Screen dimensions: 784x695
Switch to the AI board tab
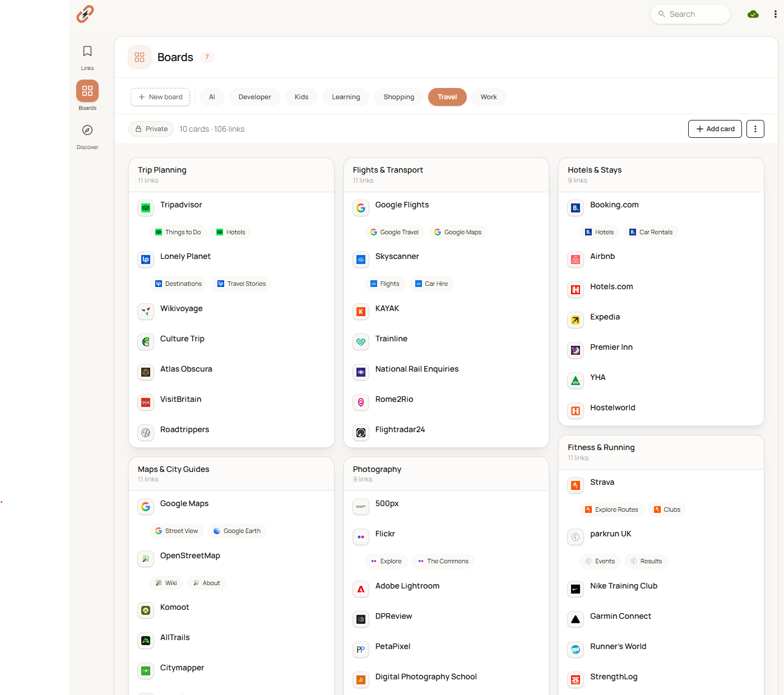(x=212, y=97)
